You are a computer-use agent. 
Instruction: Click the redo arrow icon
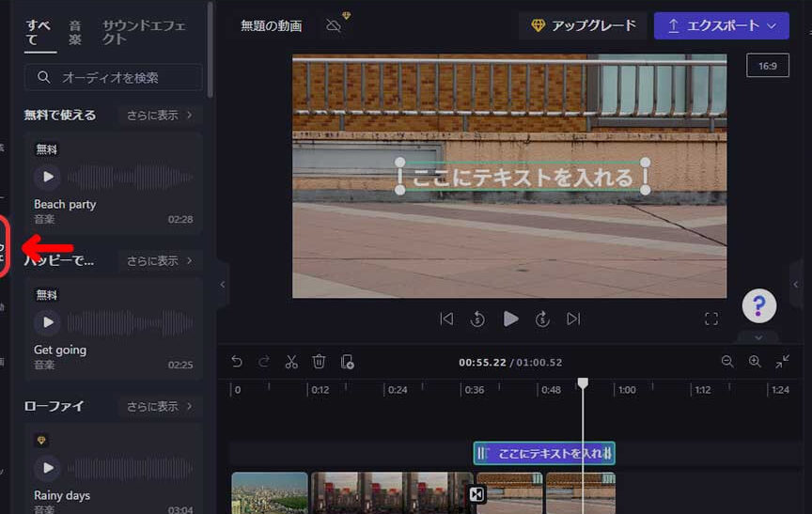pyautogui.click(x=264, y=361)
